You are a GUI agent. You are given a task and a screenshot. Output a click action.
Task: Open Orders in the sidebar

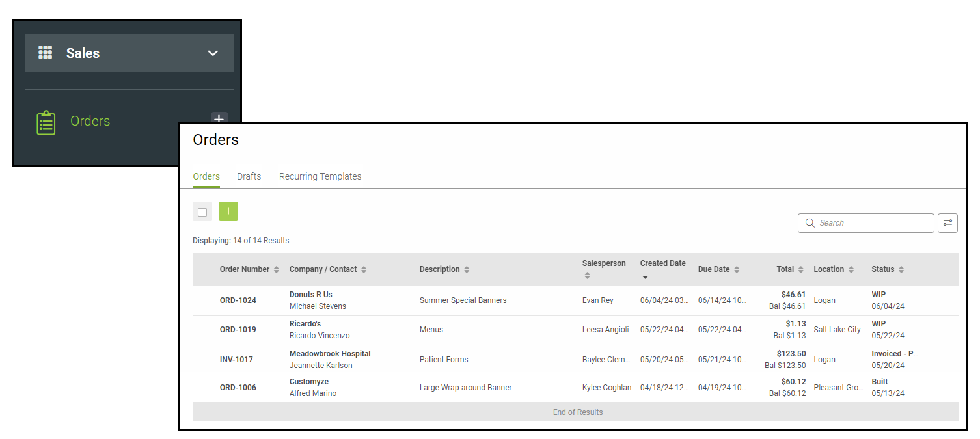[x=90, y=121]
